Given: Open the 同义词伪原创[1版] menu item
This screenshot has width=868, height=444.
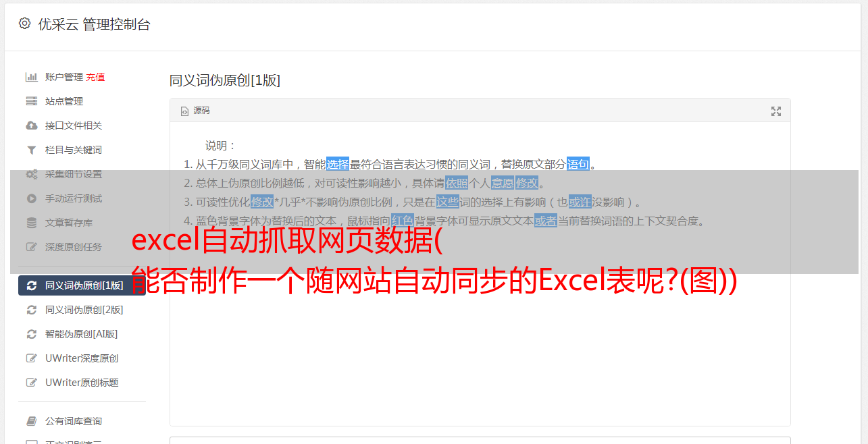Looking at the screenshot, I should point(82,285).
